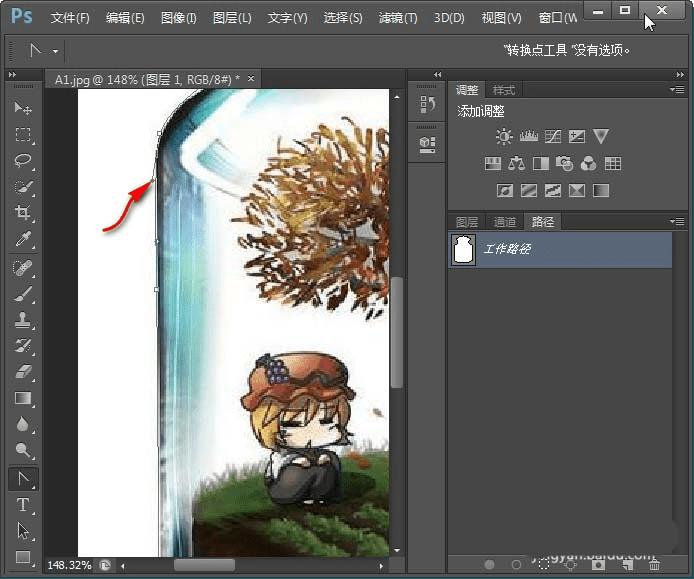Open the tool preset picker dropdown
The width and height of the screenshot is (694, 579).
tap(55, 50)
